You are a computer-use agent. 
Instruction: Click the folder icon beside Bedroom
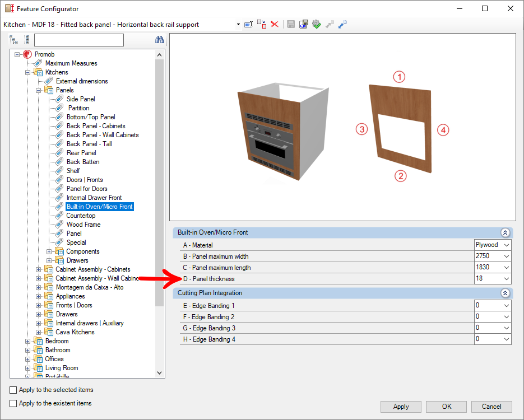[x=38, y=341]
